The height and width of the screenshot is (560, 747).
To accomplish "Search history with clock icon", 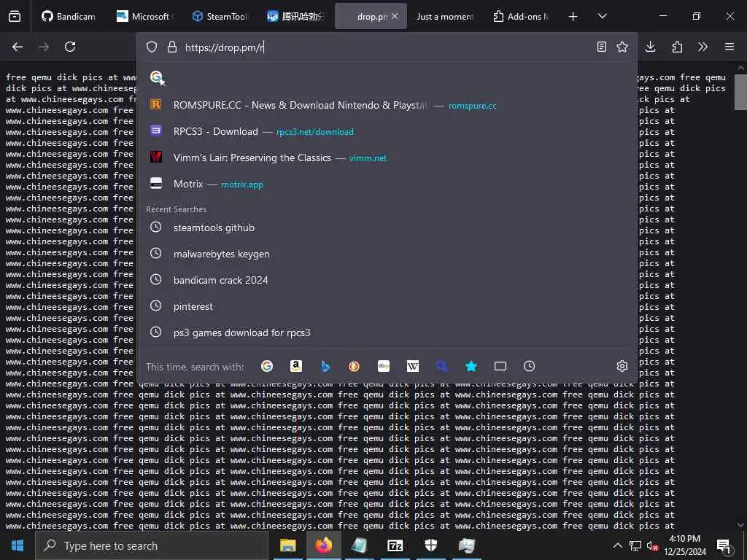I will (x=530, y=366).
